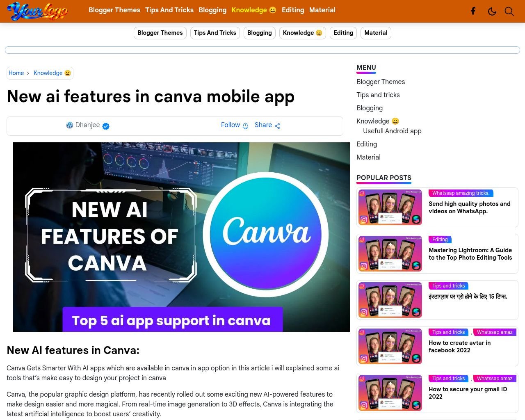This screenshot has width=525, height=420.
Task: Click the Your Logo site logo
Action: click(x=37, y=11)
